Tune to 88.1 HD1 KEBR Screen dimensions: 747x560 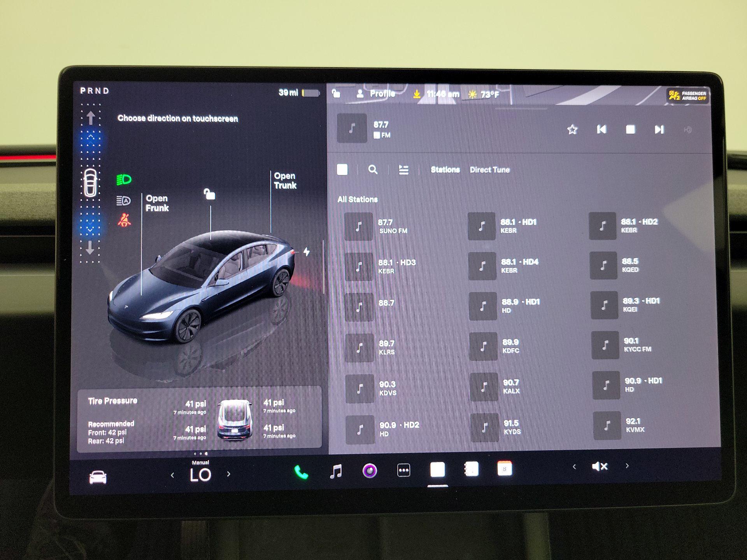[503, 226]
